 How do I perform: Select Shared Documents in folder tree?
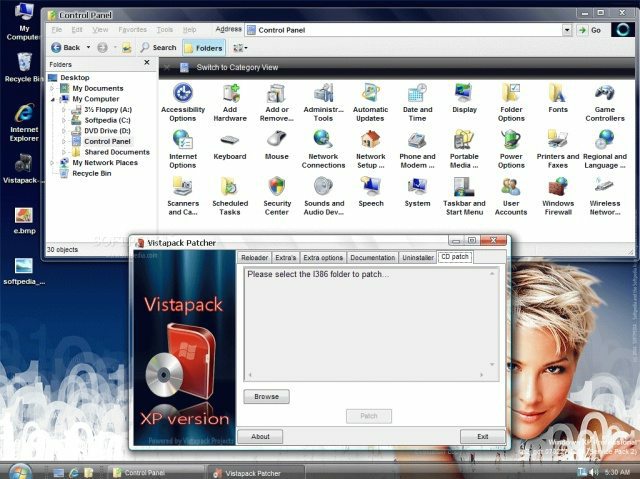point(117,152)
